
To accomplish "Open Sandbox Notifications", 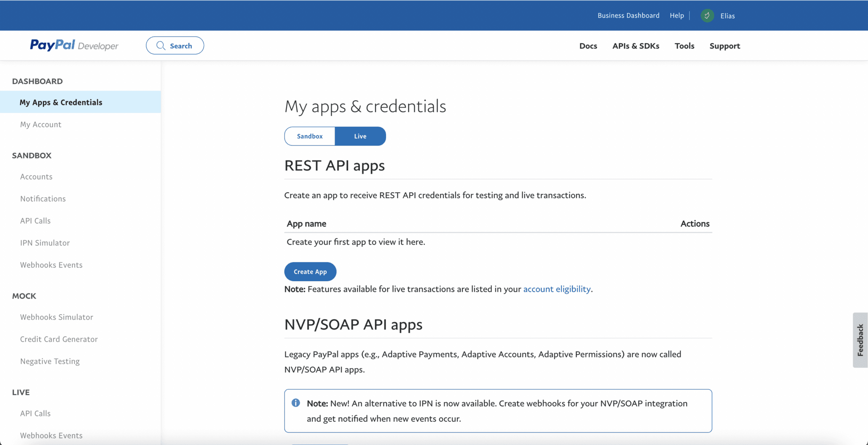I will (43, 199).
